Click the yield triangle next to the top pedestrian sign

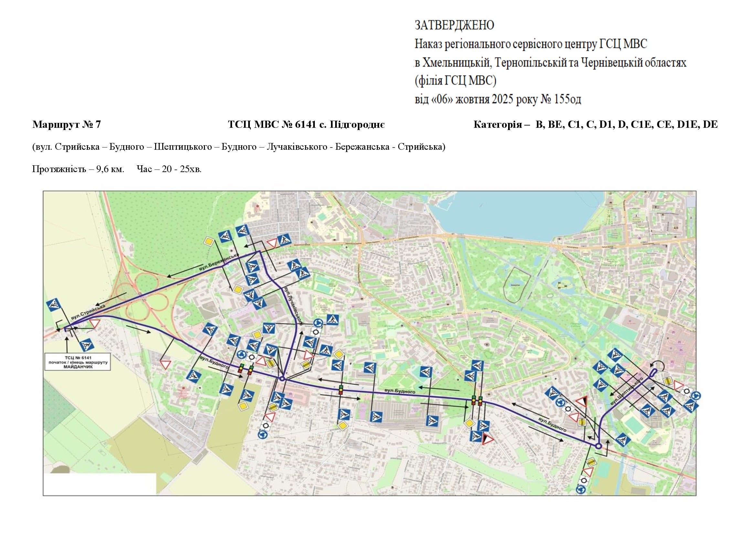(272, 244)
